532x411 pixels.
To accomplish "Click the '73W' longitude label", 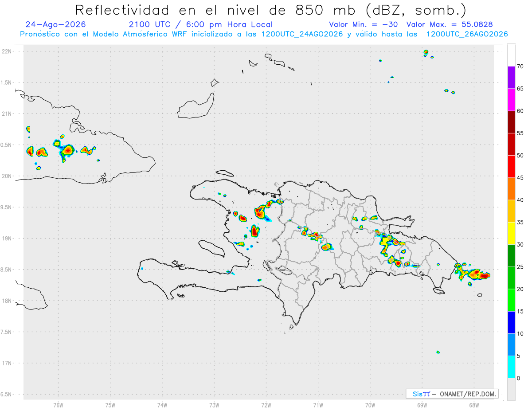I will coord(214,405).
